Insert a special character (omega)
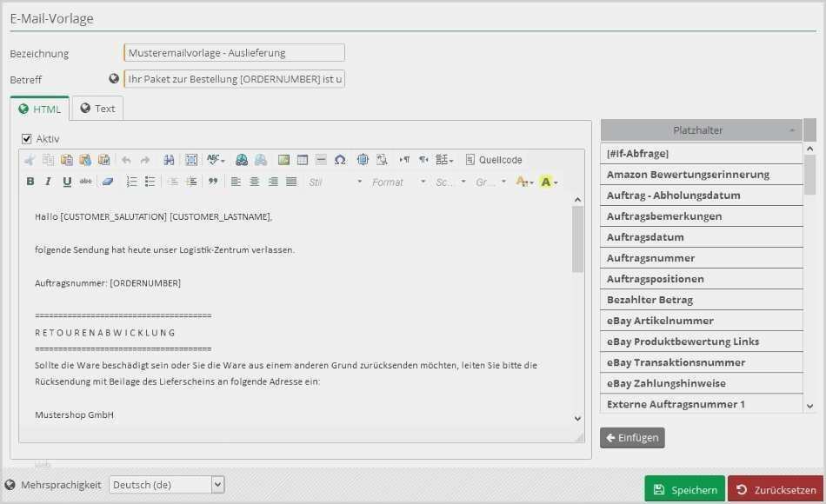Screen dimensions: 826x504 (340, 160)
